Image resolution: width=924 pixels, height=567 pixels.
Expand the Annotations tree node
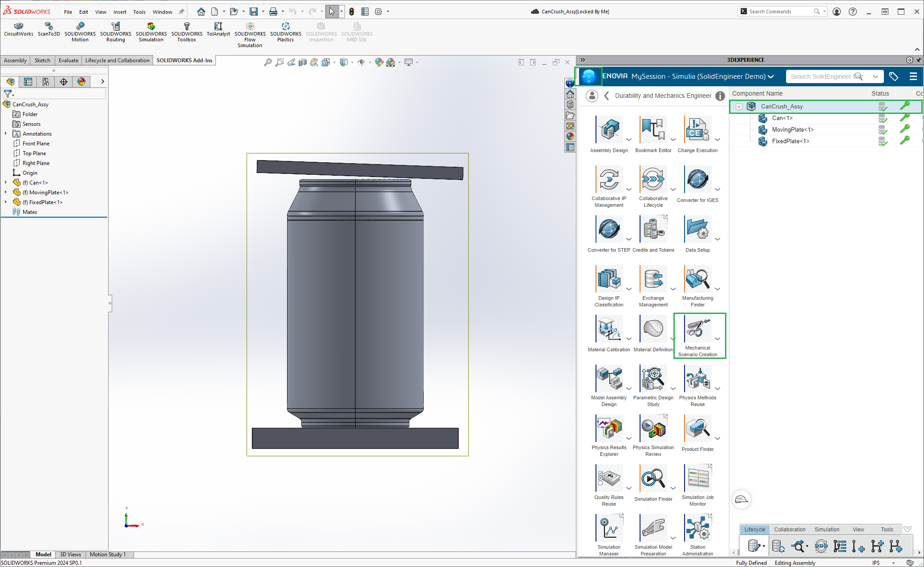pyautogui.click(x=6, y=134)
